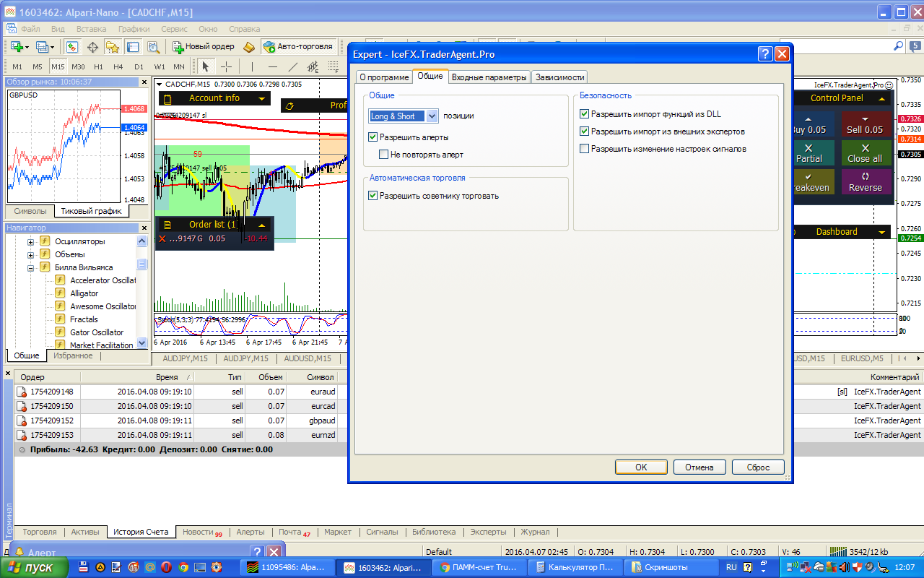This screenshot has height=578, width=924.
Task: Click the red X beside order 9147
Action: [162, 238]
